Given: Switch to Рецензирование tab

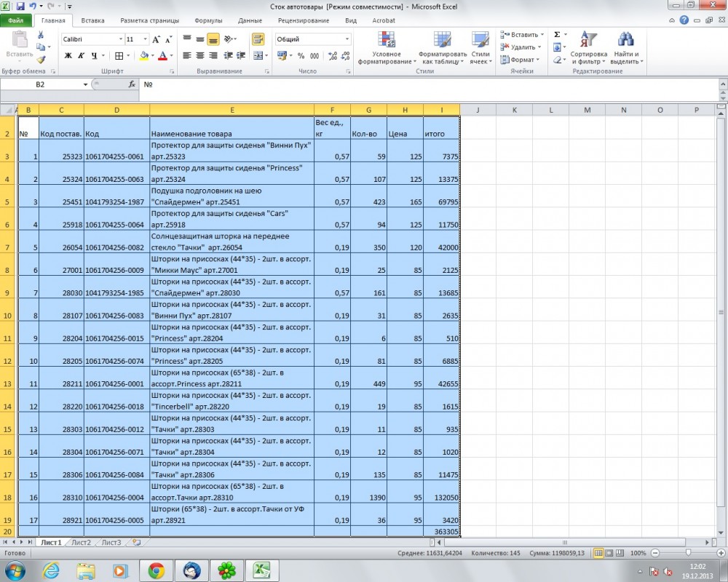Looking at the screenshot, I should coord(303,20).
